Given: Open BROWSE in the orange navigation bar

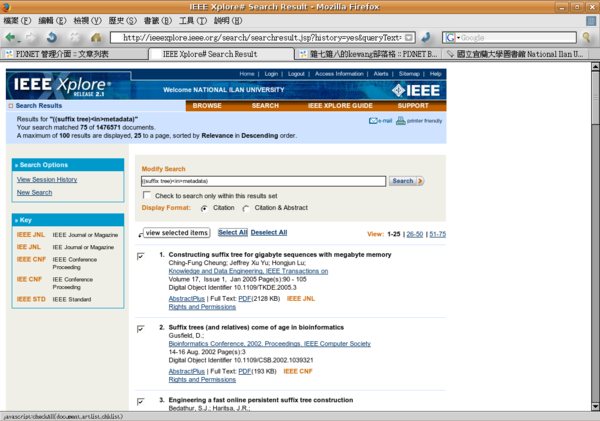Looking at the screenshot, I should pos(207,106).
